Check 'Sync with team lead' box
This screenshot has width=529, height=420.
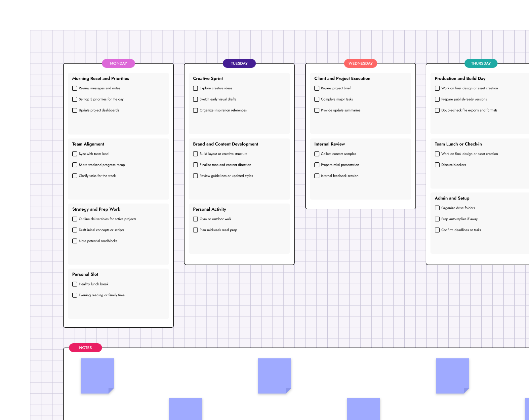coord(75,154)
